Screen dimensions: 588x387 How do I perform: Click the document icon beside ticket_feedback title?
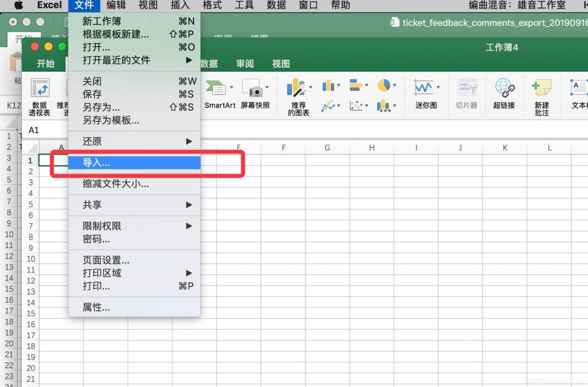tap(394, 22)
